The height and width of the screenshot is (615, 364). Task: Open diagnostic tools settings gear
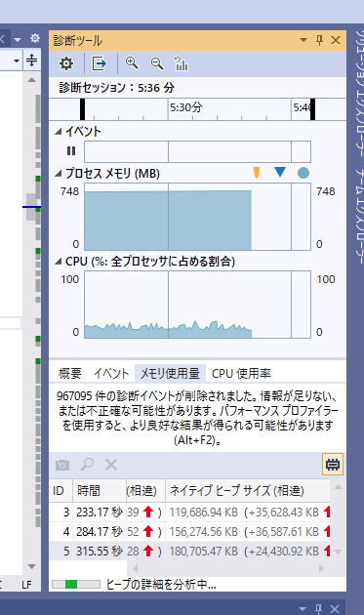point(66,63)
